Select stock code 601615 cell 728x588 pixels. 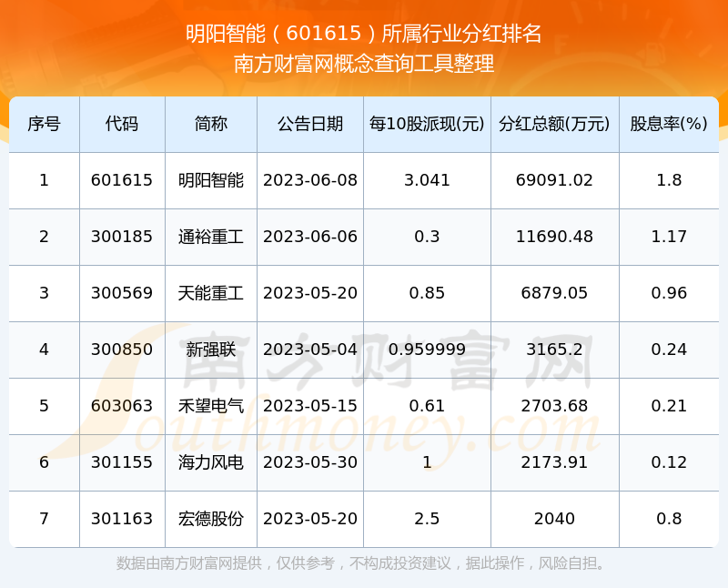(122, 180)
